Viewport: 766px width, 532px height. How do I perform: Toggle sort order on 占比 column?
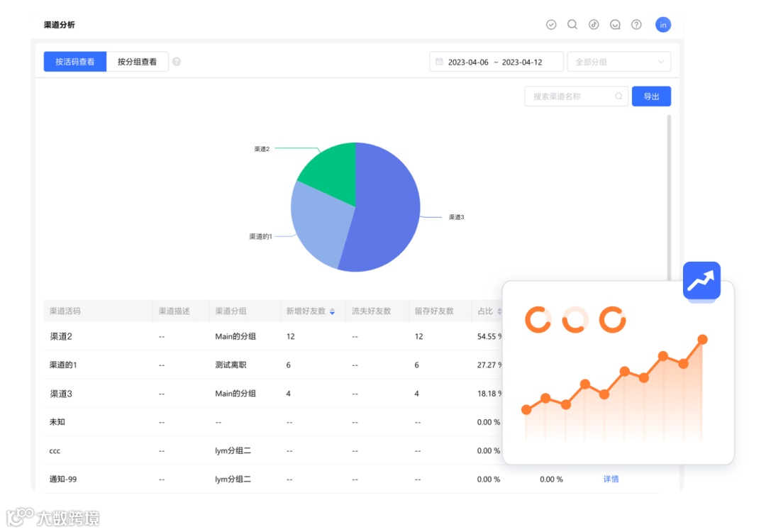coord(501,311)
